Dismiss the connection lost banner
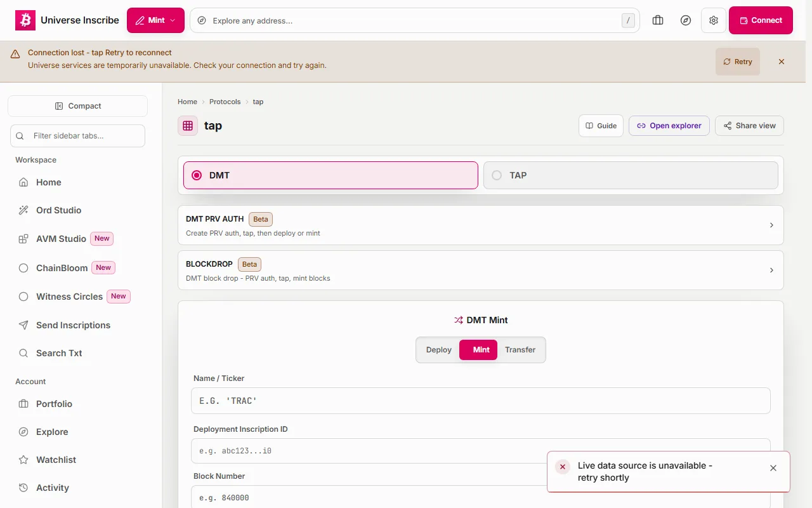The width and height of the screenshot is (812, 508). point(782,62)
